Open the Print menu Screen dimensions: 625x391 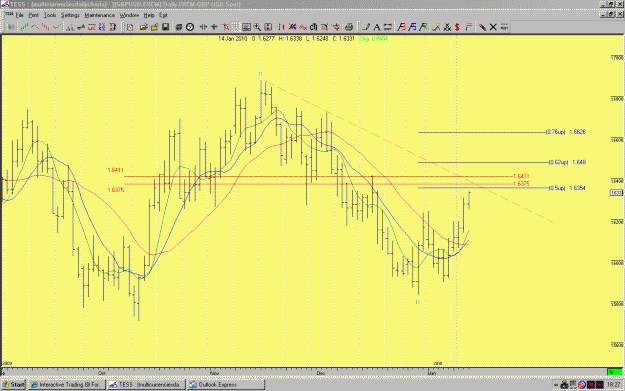pyautogui.click(x=33, y=15)
